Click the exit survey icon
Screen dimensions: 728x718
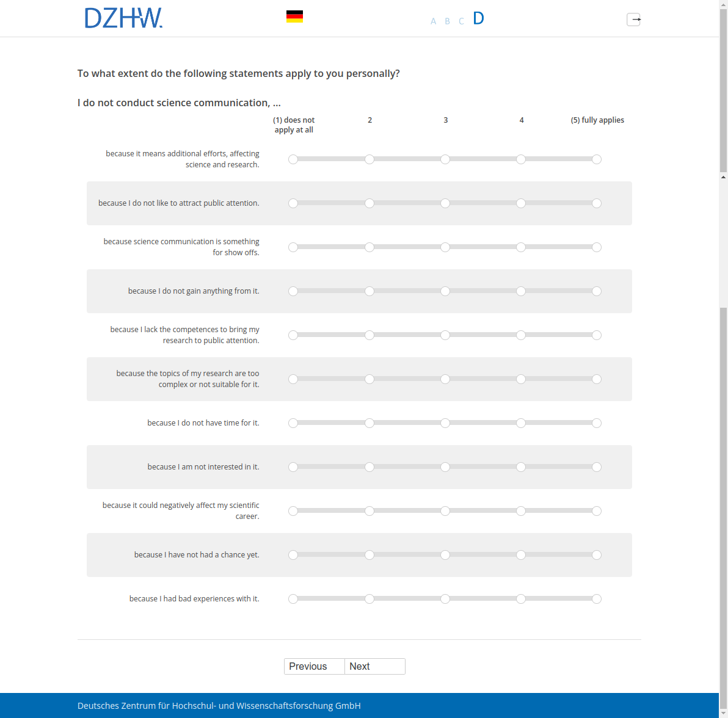click(x=634, y=20)
